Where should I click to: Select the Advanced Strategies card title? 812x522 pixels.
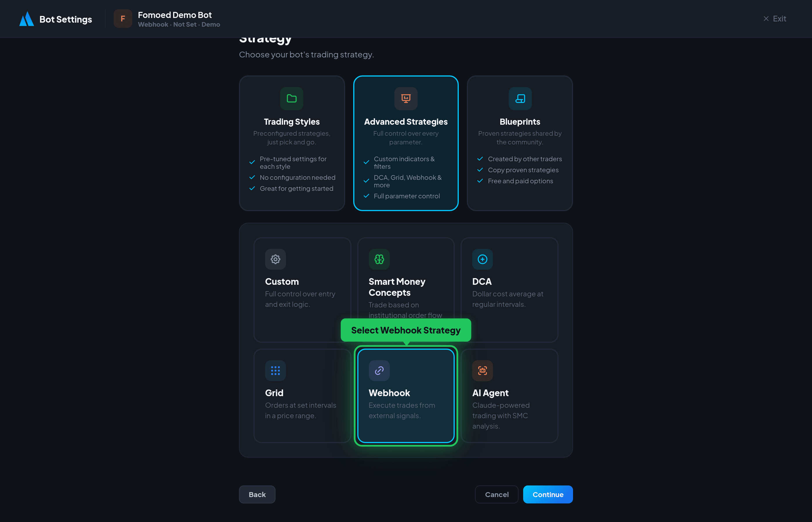406,122
